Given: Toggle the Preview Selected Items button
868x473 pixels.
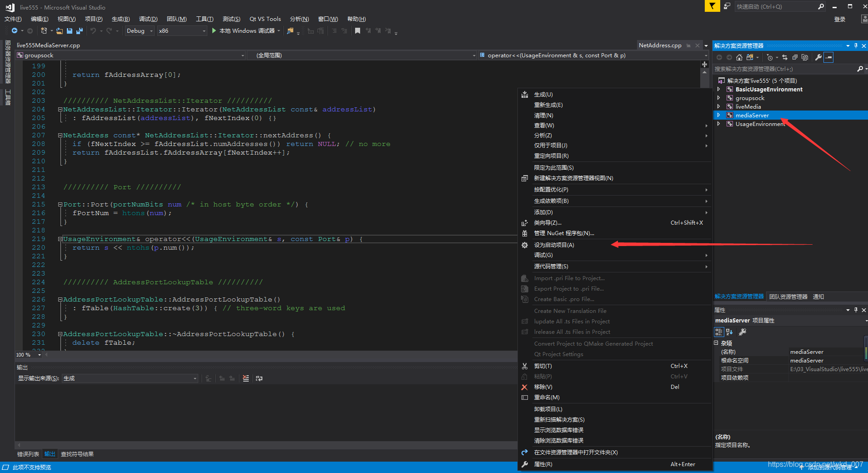Looking at the screenshot, I should [828, 57].
